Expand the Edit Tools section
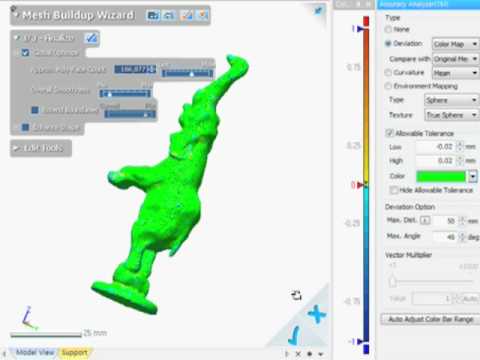The height and width of the screenshot is (360, 480). click(41, 148)
